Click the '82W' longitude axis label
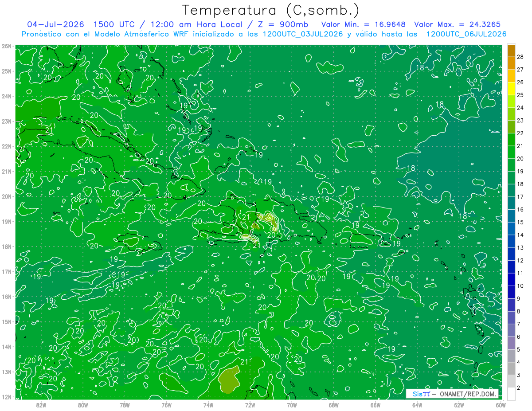 click(41, 405)
